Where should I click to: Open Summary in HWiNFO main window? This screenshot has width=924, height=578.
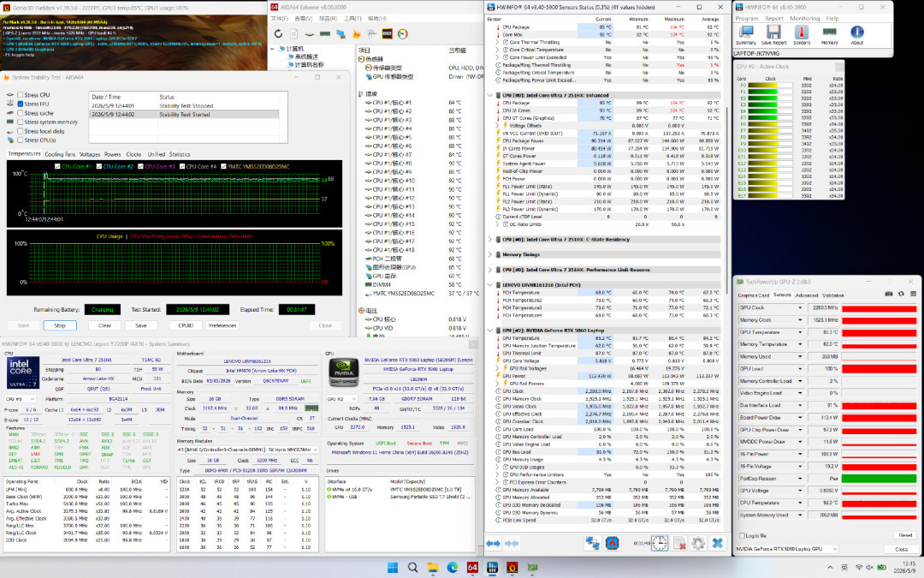pyautogui.click(x=745, y=35)
